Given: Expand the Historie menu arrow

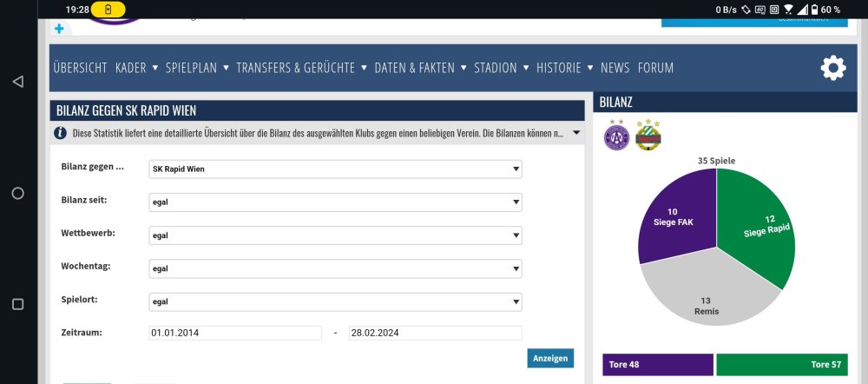Looking at the screenshot, I should [590, 68].
